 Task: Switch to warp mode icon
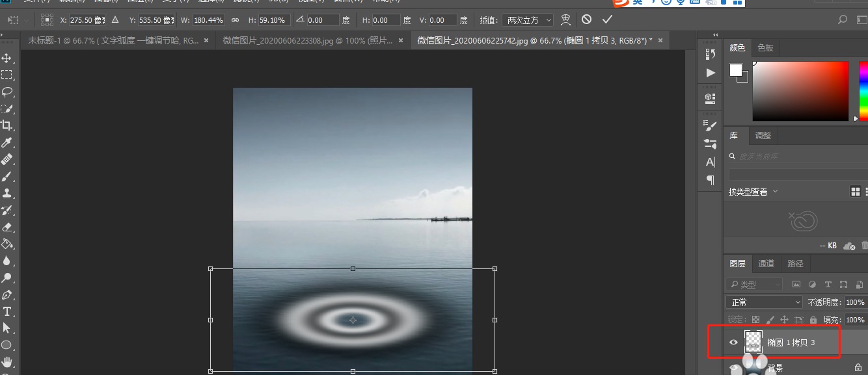tap(566, 19)
